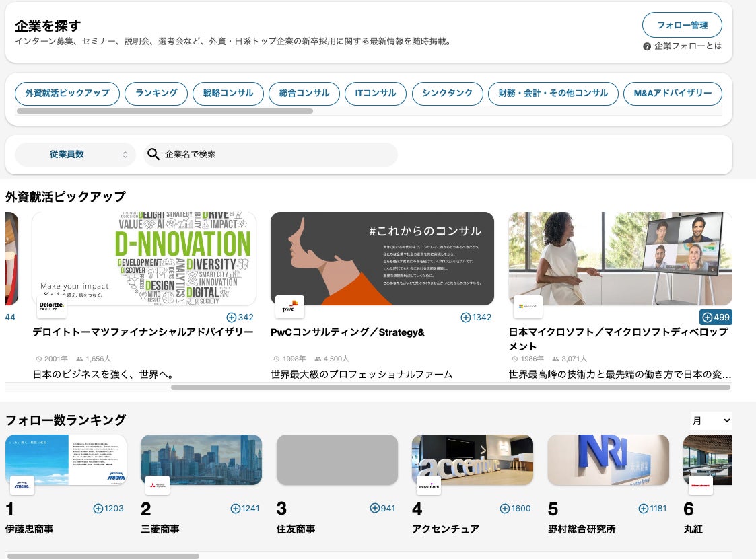
Task: Open the 野村総合研究所 company name
Action: coord(582,529)
